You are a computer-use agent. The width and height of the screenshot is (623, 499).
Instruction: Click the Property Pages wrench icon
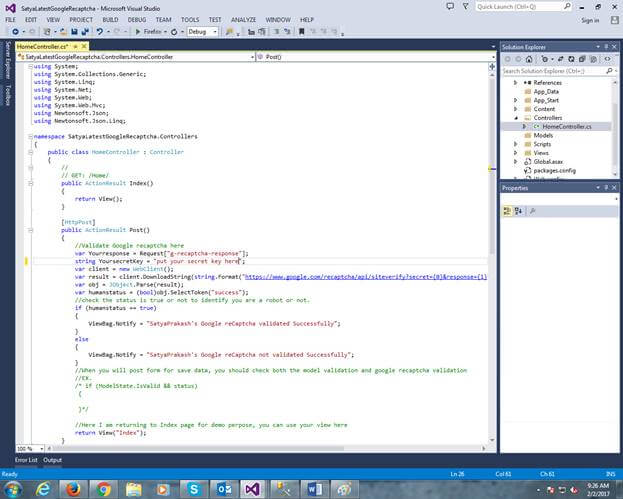[x=533, y=211]
